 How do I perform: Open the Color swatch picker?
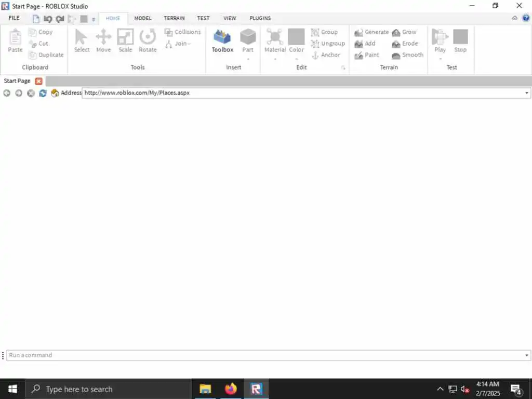[296, 41]
